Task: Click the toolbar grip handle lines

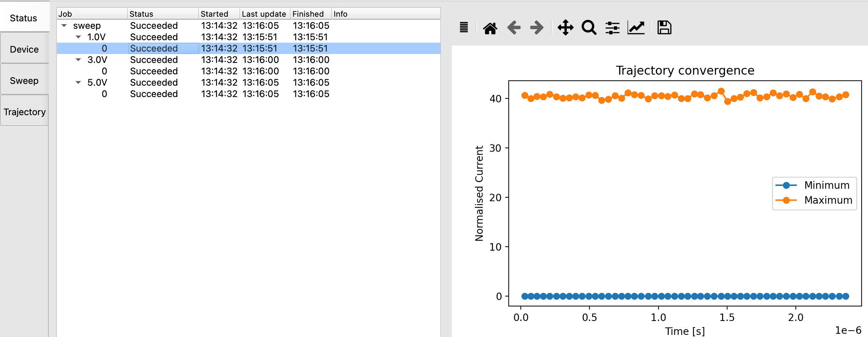Action: 464,27
